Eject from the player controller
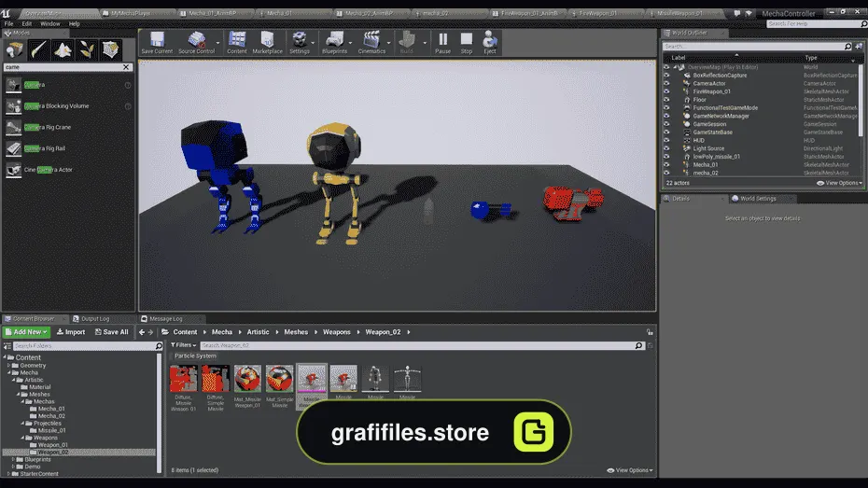Screen dimensions: 868x488 [490, 43]
